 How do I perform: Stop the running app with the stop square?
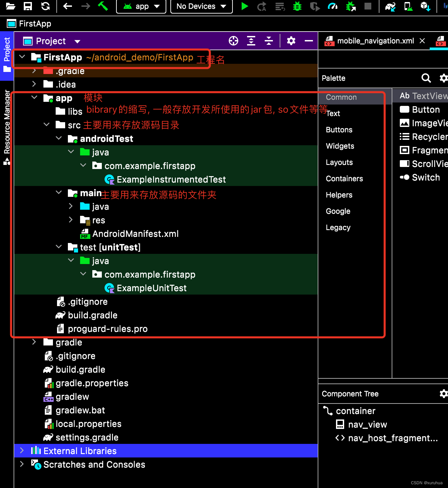[x=368, y=6]
